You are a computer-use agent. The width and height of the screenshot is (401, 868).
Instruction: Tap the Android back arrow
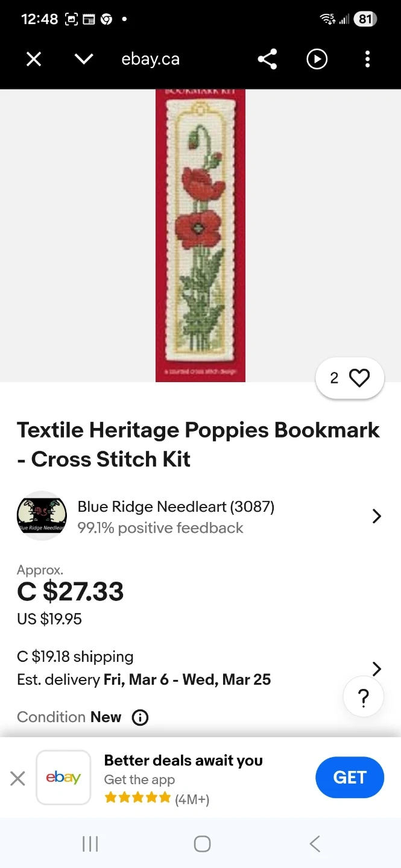tap(314, 844)
